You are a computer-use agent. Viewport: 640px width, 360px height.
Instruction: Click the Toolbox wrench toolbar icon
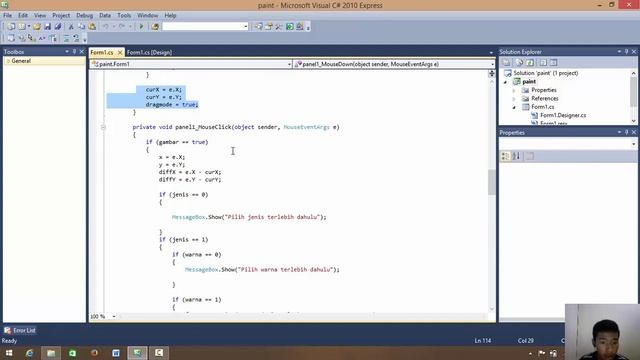(x=279, y=27)
